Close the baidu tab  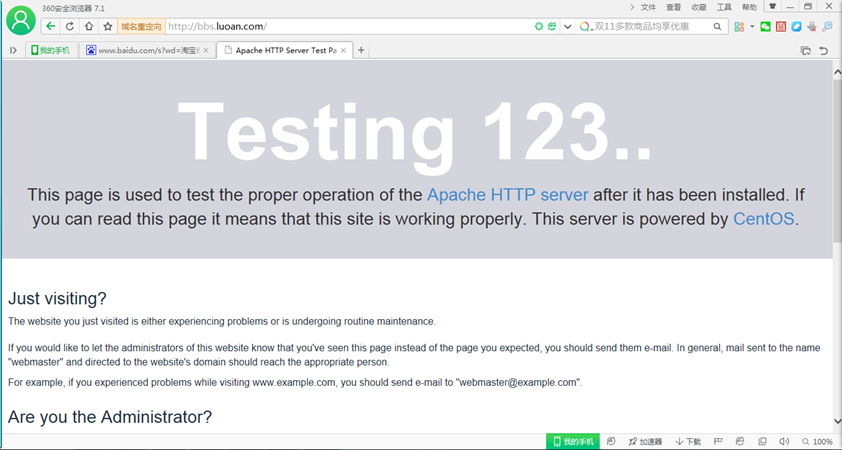point(206,50)
